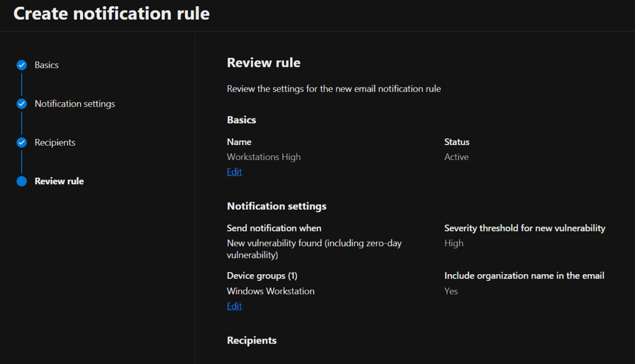Open the Notification settings wizard step label
Screen dimensions: 635x364
[x=74, y=104]
